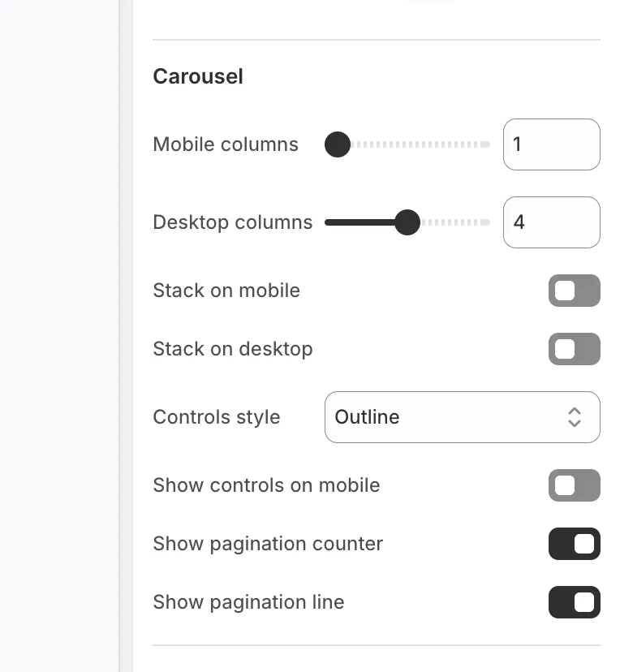620x672 pixels.
Task: Click the partially visible button above Carousel
Action: (428, 2)
